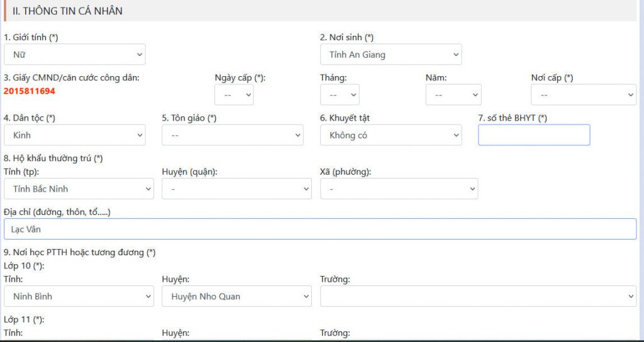Image resolution: width=644 pixels, height=342 pixels.
Task: Click the số thẻ BHYT input field
Action: [x=534, y=135]
